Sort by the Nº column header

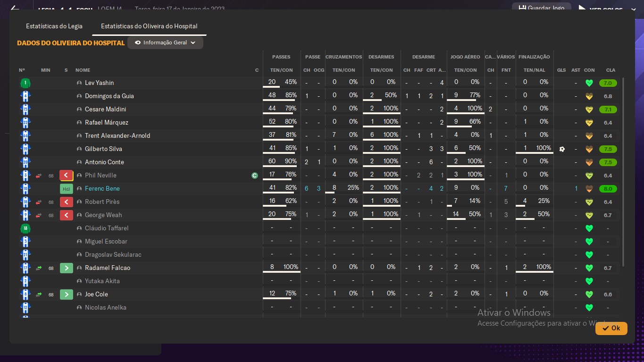click(22, 70)
